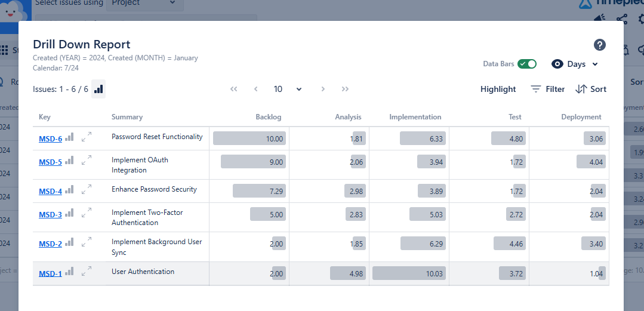Click the Sort button

pos(591,89)
